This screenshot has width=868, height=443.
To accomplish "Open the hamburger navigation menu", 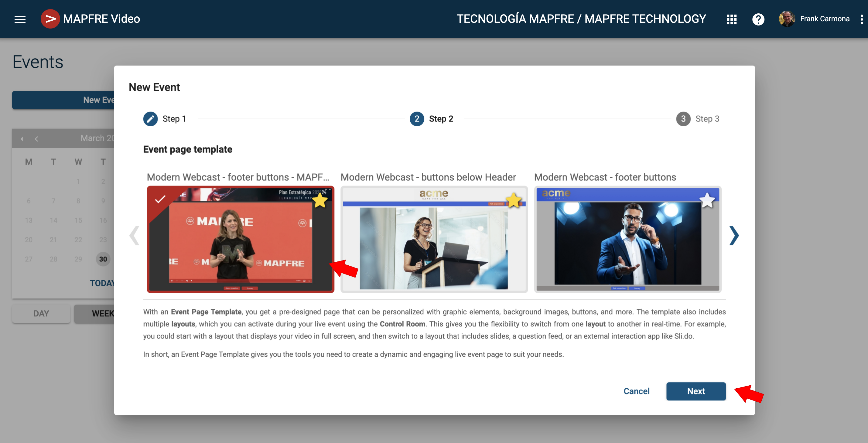I will [20, 19].
